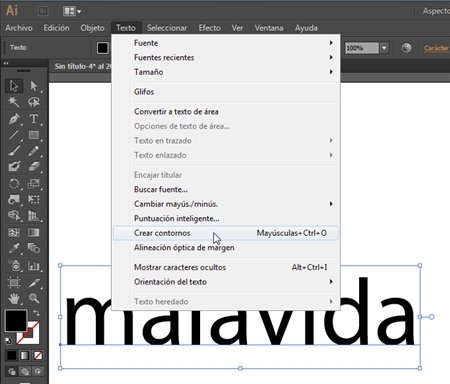Open the Edición menu
Viewport: 450px width, 384px height.
[56, 28]
